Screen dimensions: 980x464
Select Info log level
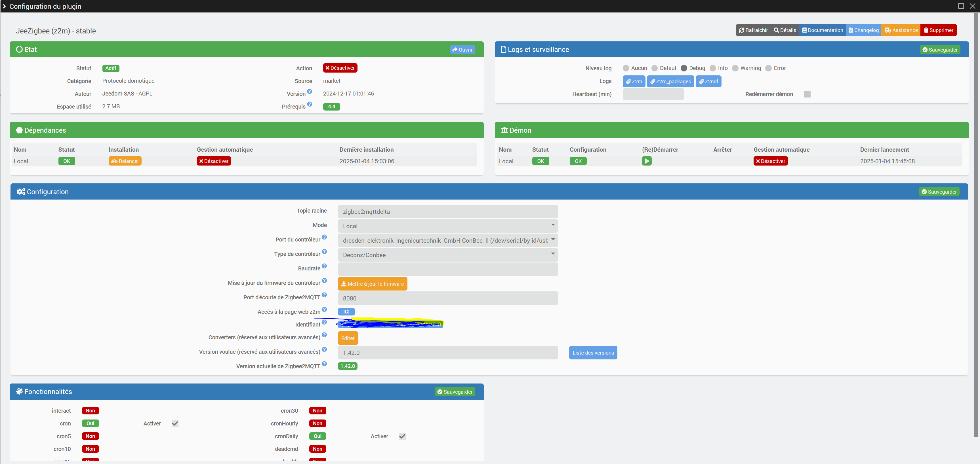coord(713,68)
